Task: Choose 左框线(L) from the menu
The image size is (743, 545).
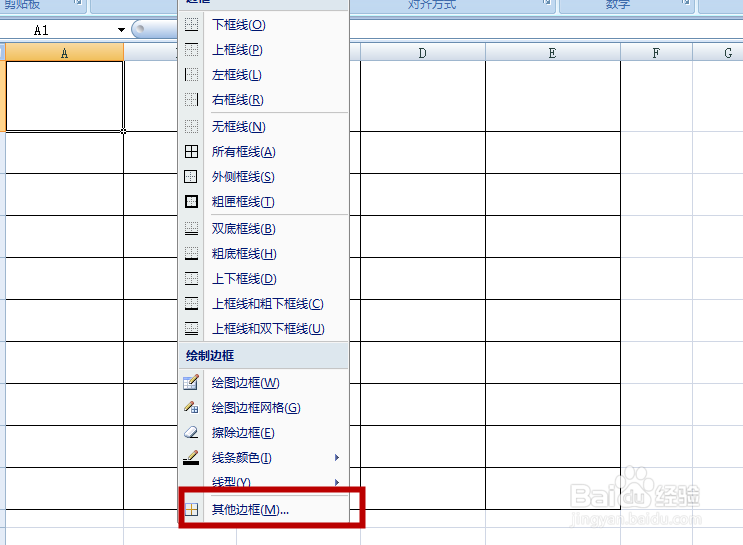Action: tap(263, 75)
